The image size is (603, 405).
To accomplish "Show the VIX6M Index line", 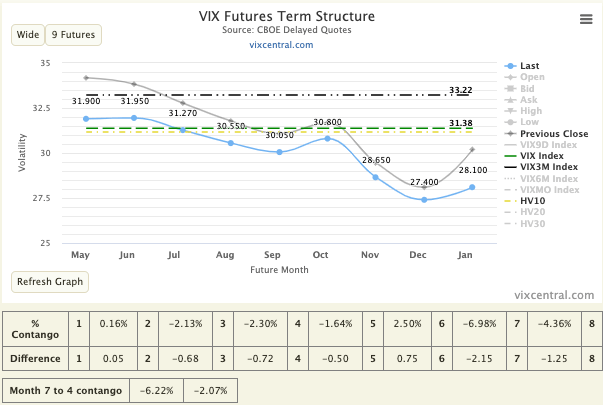I will 549,178.
